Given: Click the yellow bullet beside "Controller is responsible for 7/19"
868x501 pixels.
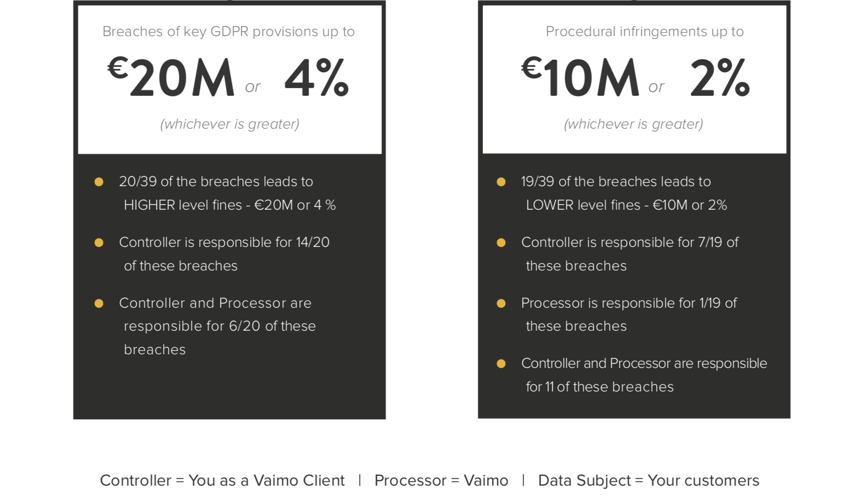Looking at the screenshot, I should (x=501, y=243).
